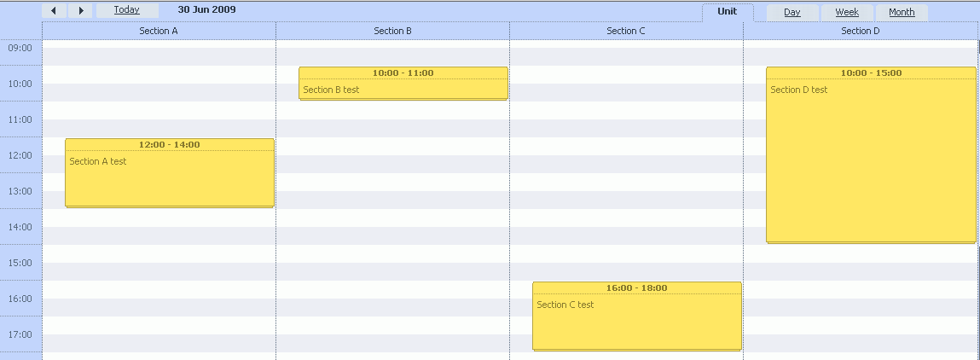Select the Section B column header

[x=392, y=31]
